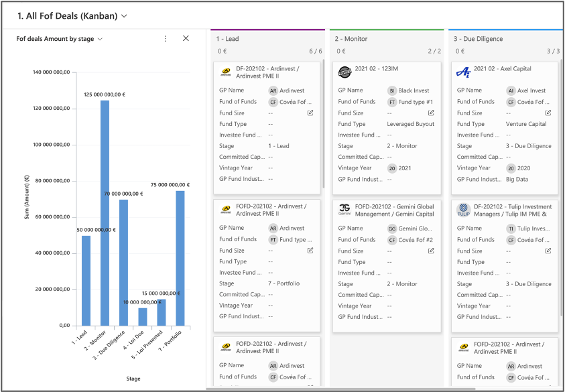
Task: Open the Axel Invest GP Name link
Action: 531,90
